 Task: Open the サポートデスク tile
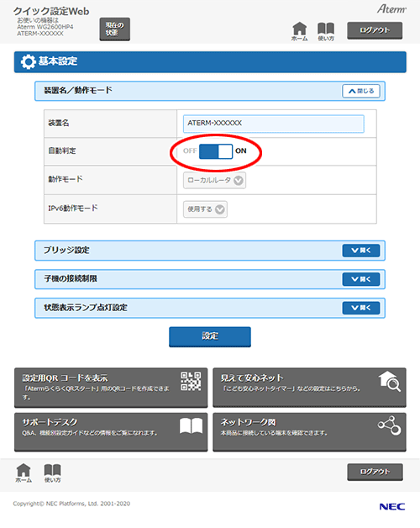pyautogui.click(x=111, y=432)
